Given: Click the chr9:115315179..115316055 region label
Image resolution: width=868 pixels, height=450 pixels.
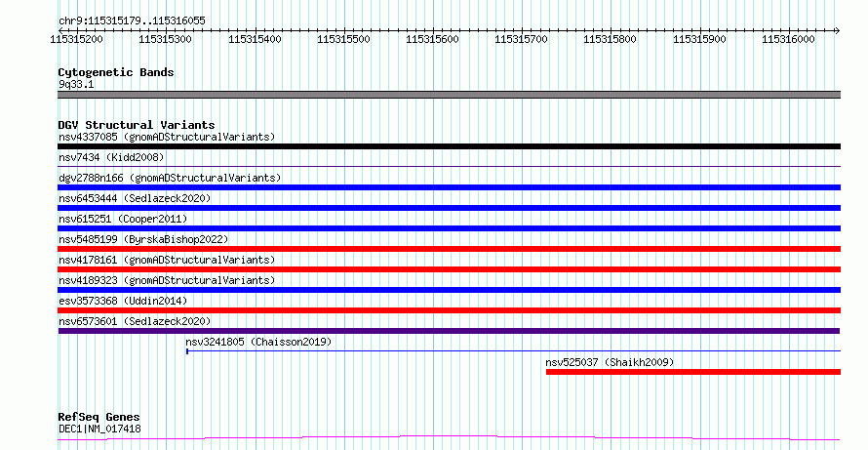Looking at the screenshot, I should tap(132, 20).
